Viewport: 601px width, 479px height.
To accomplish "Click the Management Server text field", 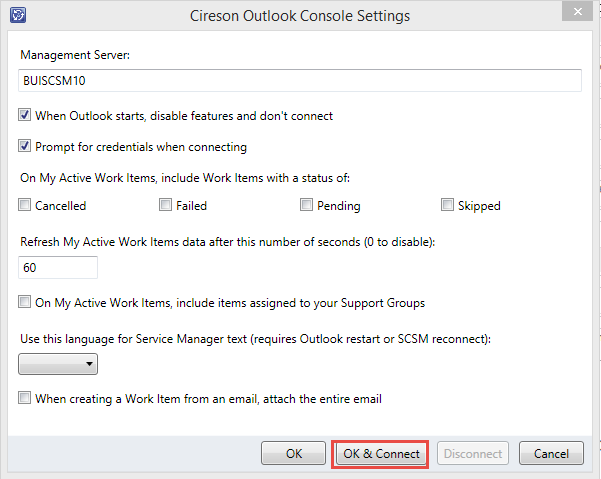I will tap(300, 81).
